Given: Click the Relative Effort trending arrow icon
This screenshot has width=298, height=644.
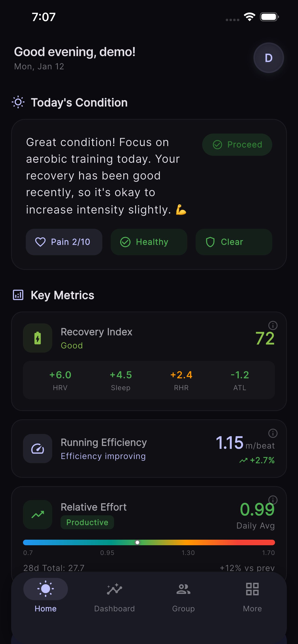Looking at the screenshot, I should (37, 514).
